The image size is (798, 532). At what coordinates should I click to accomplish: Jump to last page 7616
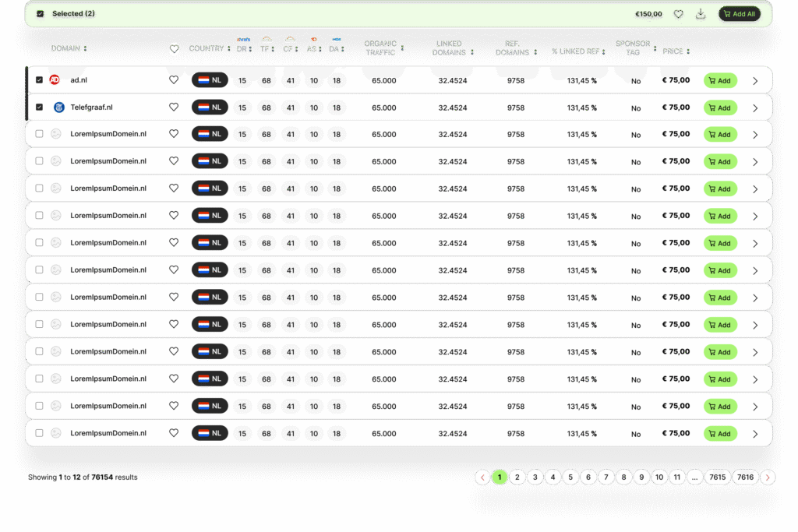point(745,477)
